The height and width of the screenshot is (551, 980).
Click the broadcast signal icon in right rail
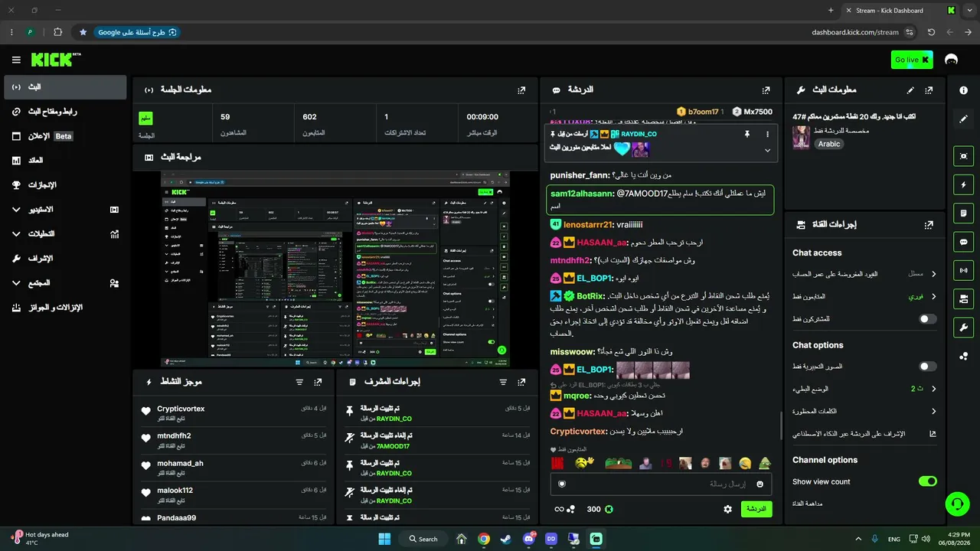[963, 270]
